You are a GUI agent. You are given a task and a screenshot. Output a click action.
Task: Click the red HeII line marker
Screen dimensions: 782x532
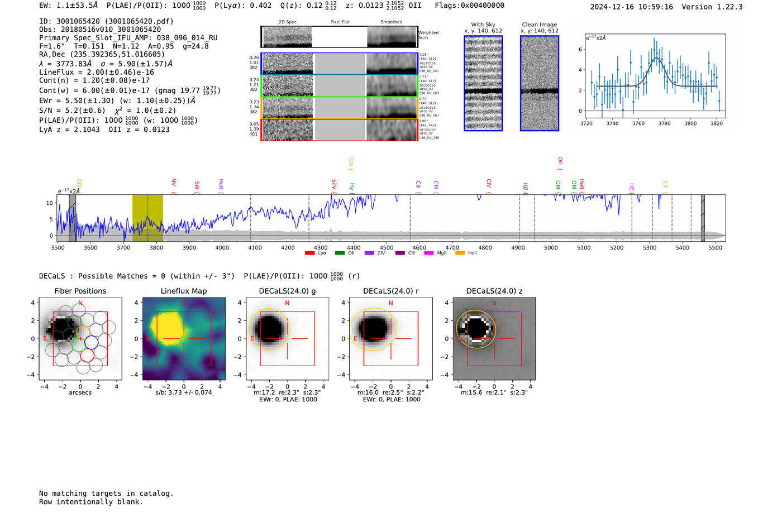pyautogui.click(x=581, y=185)
